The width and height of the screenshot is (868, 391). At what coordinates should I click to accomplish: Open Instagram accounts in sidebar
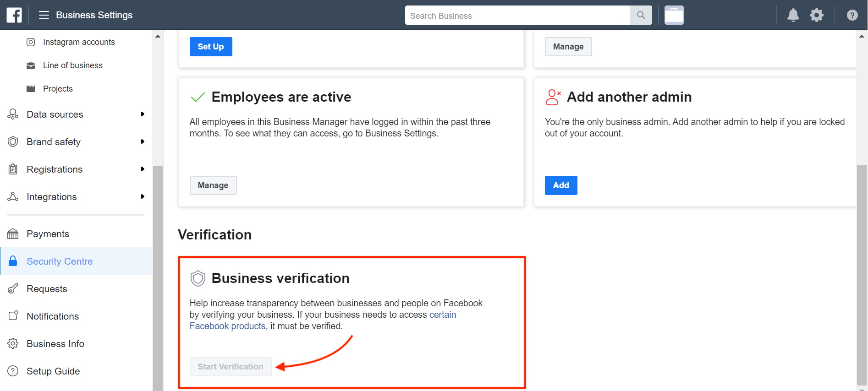click(x=79, y=42)
